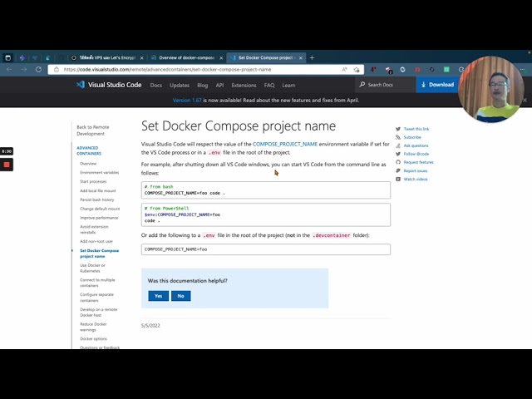
Task: Click the Read aloud icon in address bar
Action: click(344, 70)
